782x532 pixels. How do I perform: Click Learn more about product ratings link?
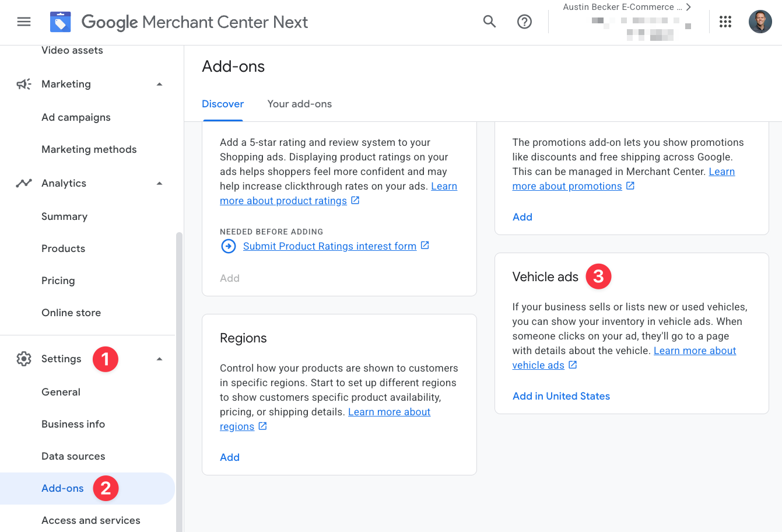point(283,201)
